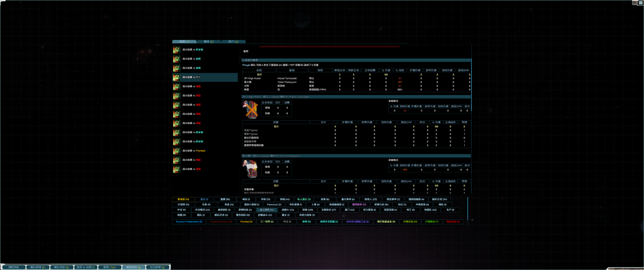Open the 舰队改装 [R] screen
The width and height of the screenshot is (644, 270).
tap(61, 267)
